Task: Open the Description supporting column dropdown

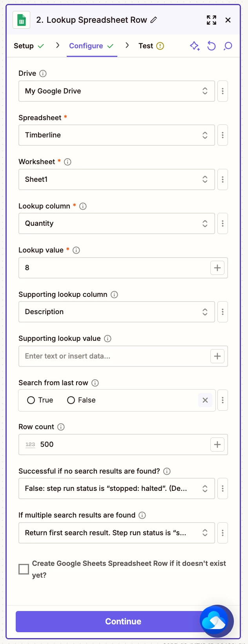Action: (x=117, y=312)
